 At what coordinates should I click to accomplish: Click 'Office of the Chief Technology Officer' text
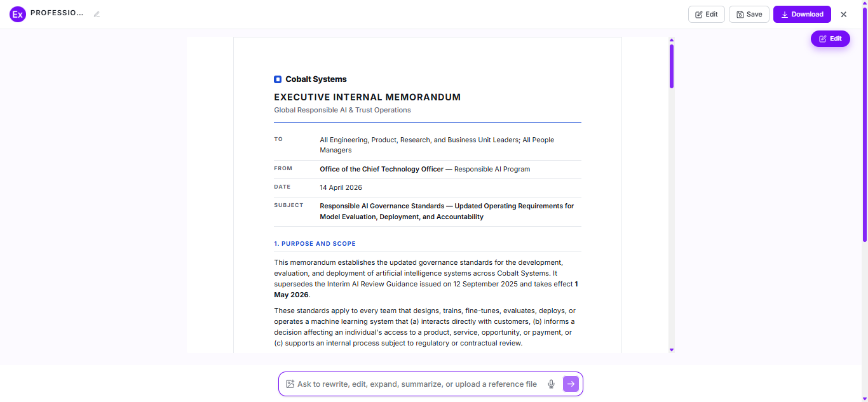pyautogui.click(x=383, y=169)
